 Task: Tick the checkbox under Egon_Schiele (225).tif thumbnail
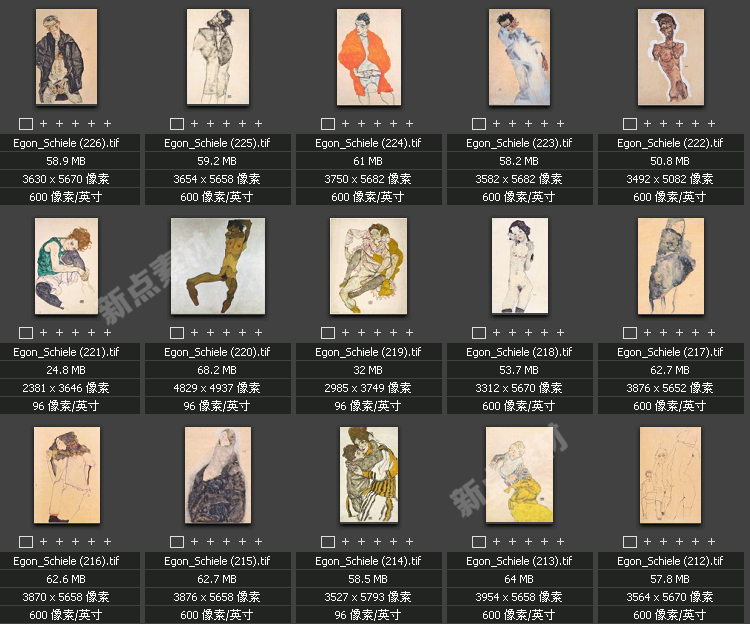tap(177, 124)
